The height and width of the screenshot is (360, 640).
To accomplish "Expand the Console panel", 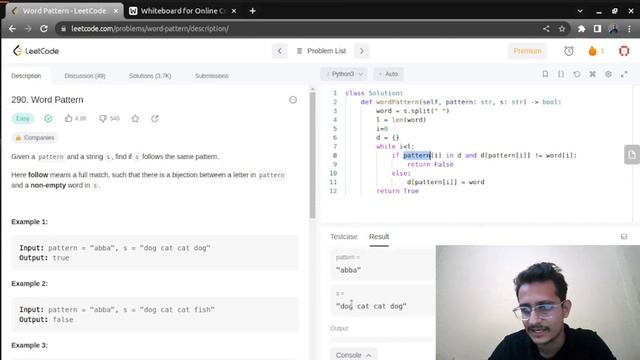I will [x=353, y=355].
